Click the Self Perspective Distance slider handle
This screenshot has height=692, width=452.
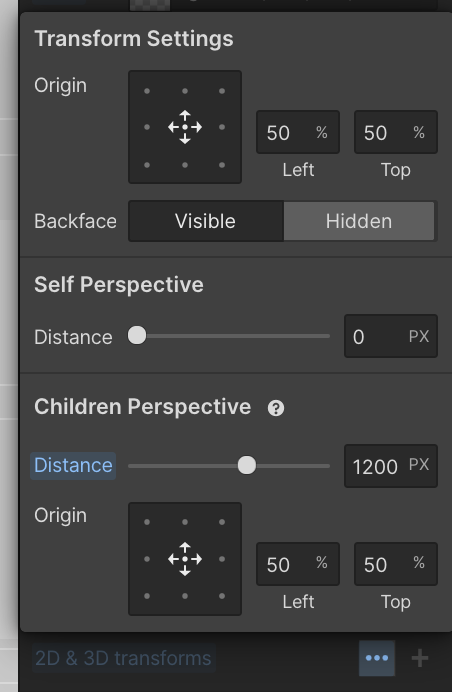137,335
